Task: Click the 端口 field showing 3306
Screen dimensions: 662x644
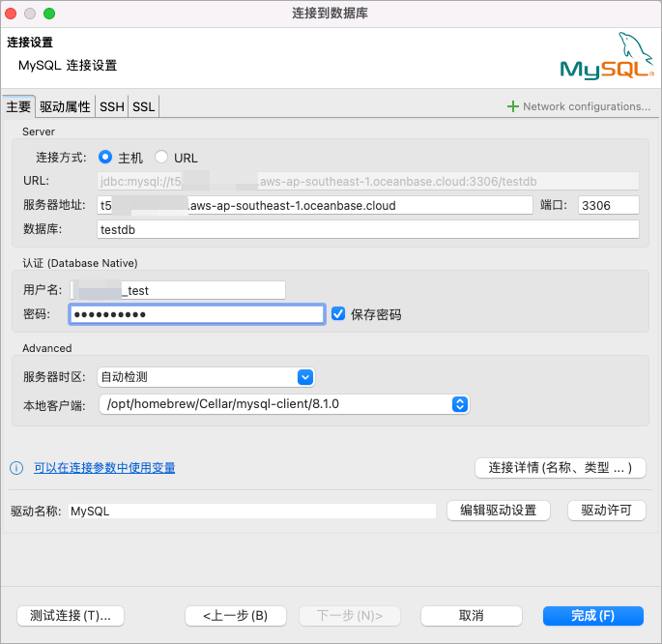Action: point(609,206)
